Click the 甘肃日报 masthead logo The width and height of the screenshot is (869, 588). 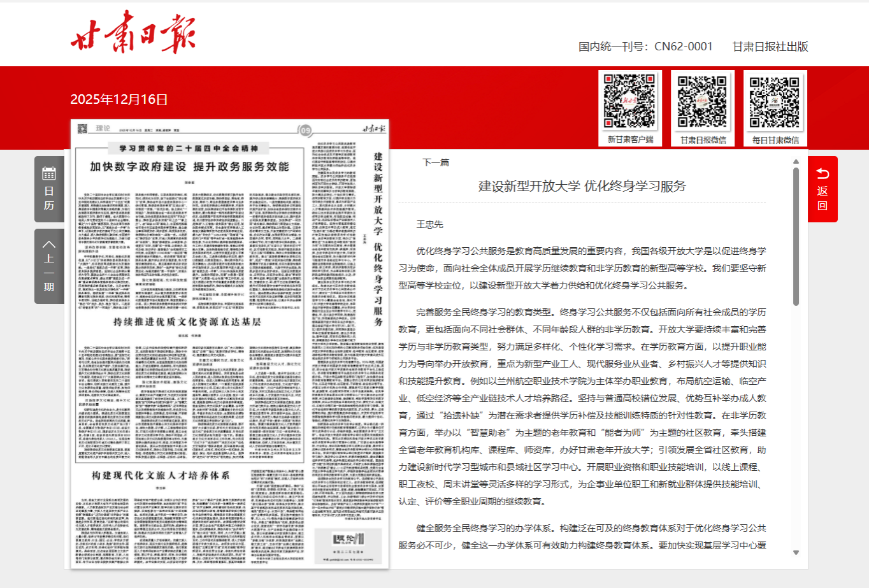[x=133, y=32]
